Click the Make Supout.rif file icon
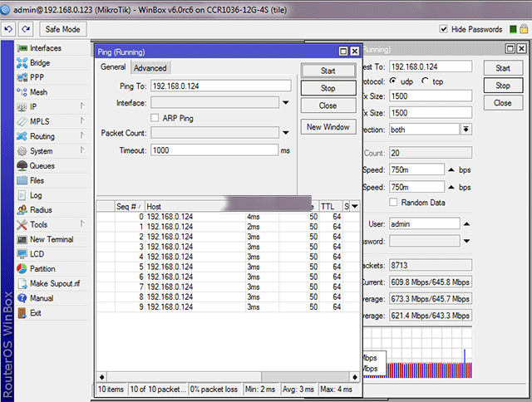Viewport: 532px width, 402px height. 22,283
